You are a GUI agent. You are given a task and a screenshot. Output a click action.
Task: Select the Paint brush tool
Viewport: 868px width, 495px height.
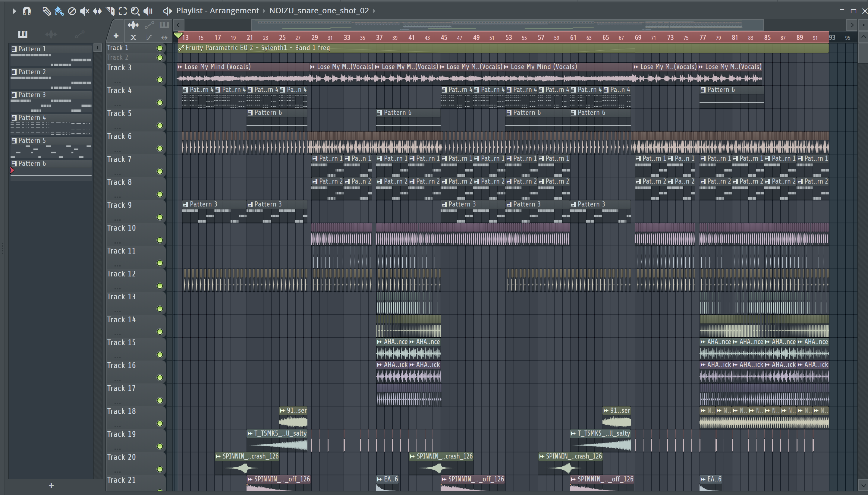point(59,11)
